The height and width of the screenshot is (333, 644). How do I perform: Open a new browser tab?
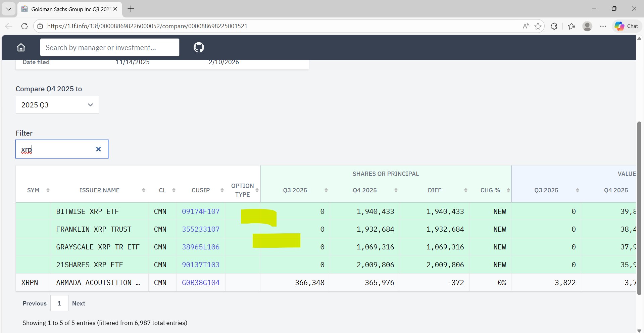(131, 9)
